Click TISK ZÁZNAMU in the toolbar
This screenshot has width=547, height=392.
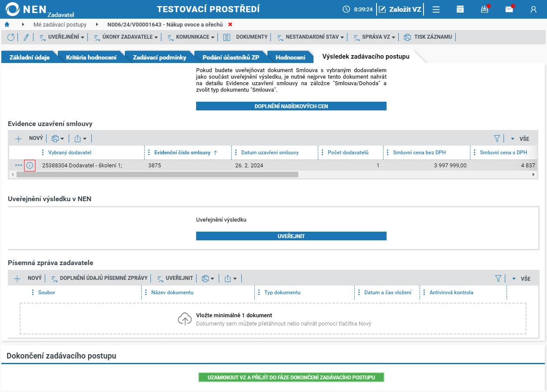pyautogui.click(x=428, y=37)
